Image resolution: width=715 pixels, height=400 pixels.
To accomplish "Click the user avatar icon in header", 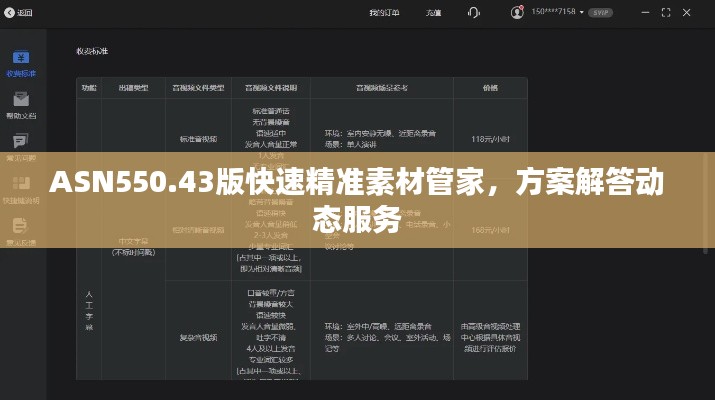I will coord(517,12).
